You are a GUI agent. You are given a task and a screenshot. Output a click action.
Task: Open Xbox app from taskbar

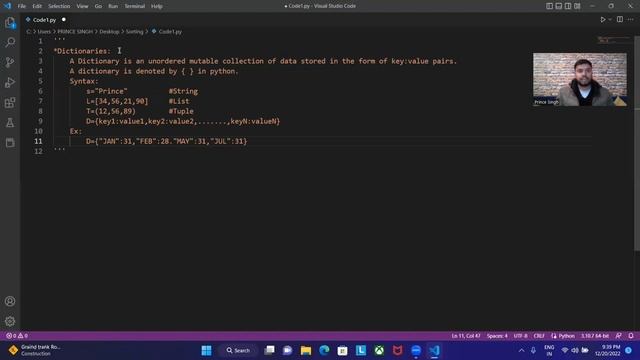379,350
